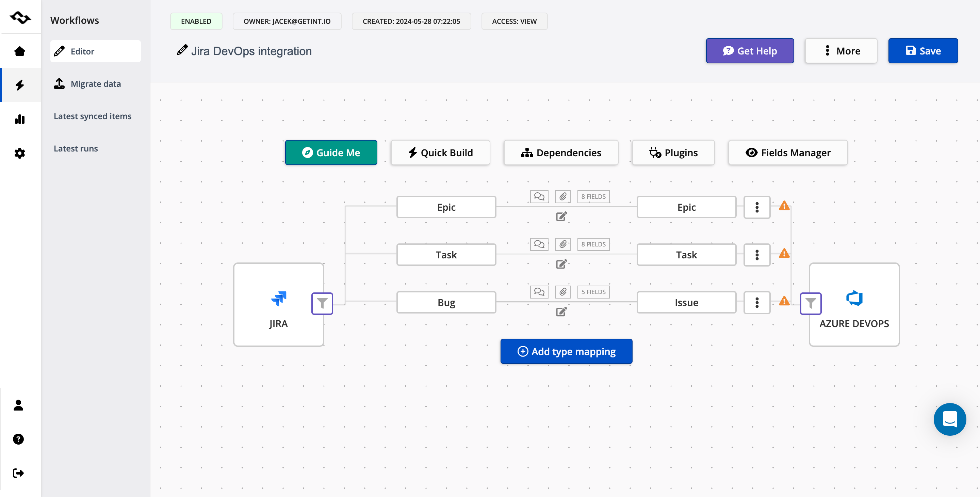The image size is (980, 497).
Task: Open comments icon for Bug mapping
Action: tap(539, 292)
